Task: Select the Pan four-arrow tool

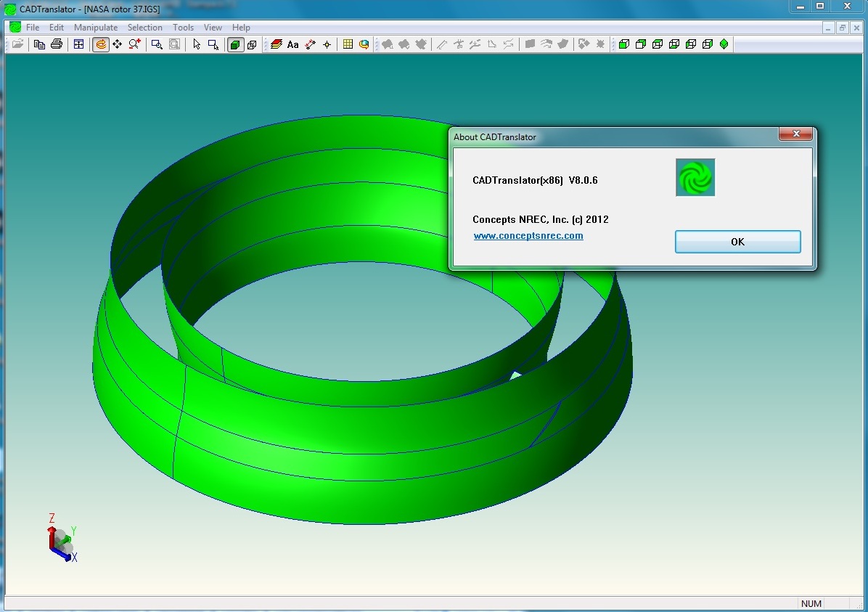Action: (x=118, y=44)
